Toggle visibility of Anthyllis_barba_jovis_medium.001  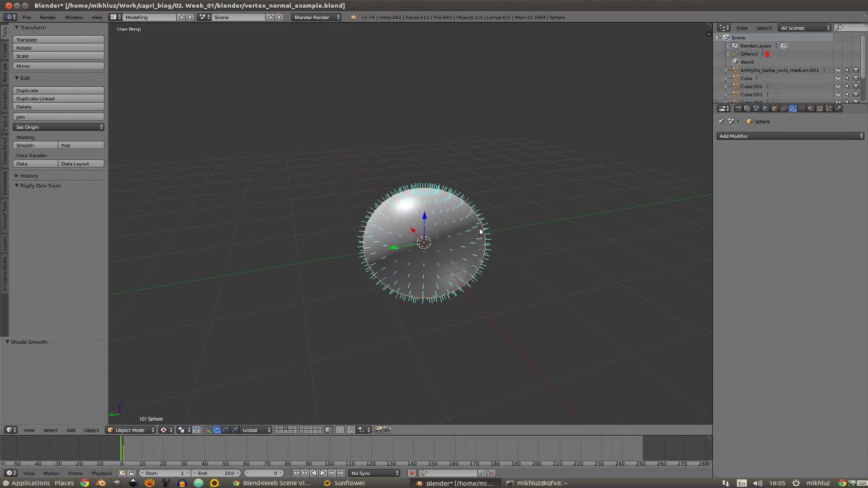pos(838,70)
